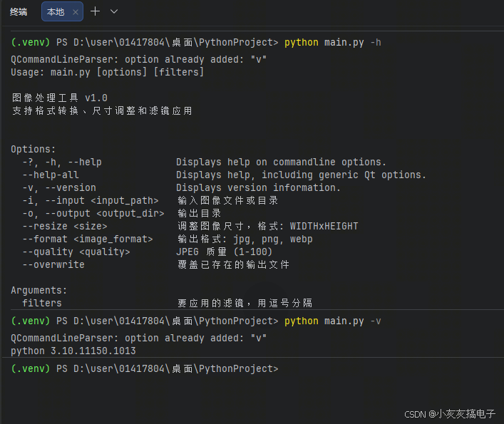Click the 'python main.py -h' command line
Screen dimensions: 504x424
coord(333,43)
